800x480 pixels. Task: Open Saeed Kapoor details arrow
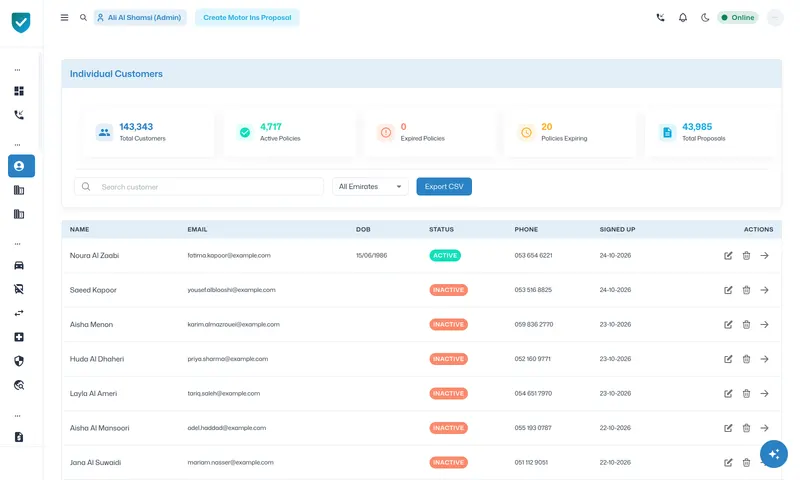click(764, 290)
